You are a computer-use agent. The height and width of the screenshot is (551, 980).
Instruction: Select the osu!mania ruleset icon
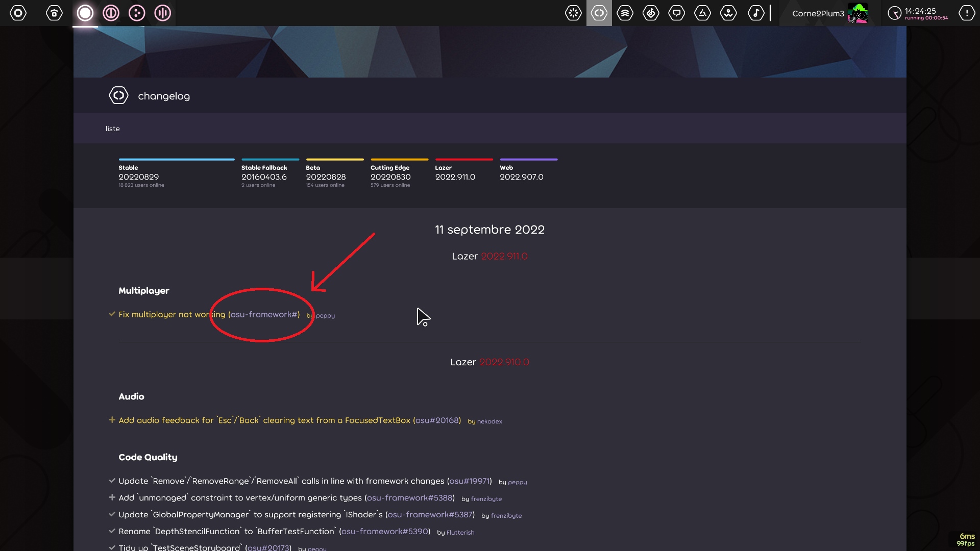click(162, 13)
